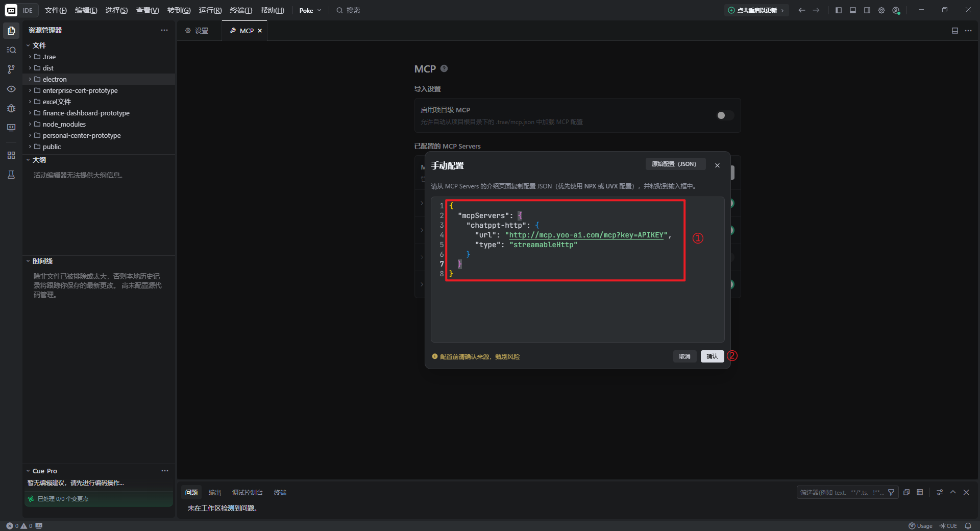The width and height of the screenshot is (980, 531).
Task: Open the Testing flask icon in sidebar
Action: [x=11, y=175]
